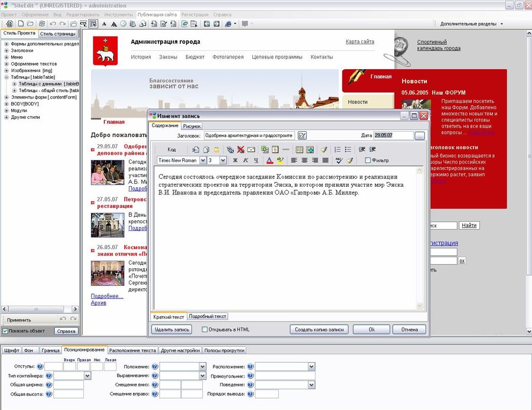The image size is (532, 410).
Task: Click the Создать копию записи button
Action: point(319,329)
